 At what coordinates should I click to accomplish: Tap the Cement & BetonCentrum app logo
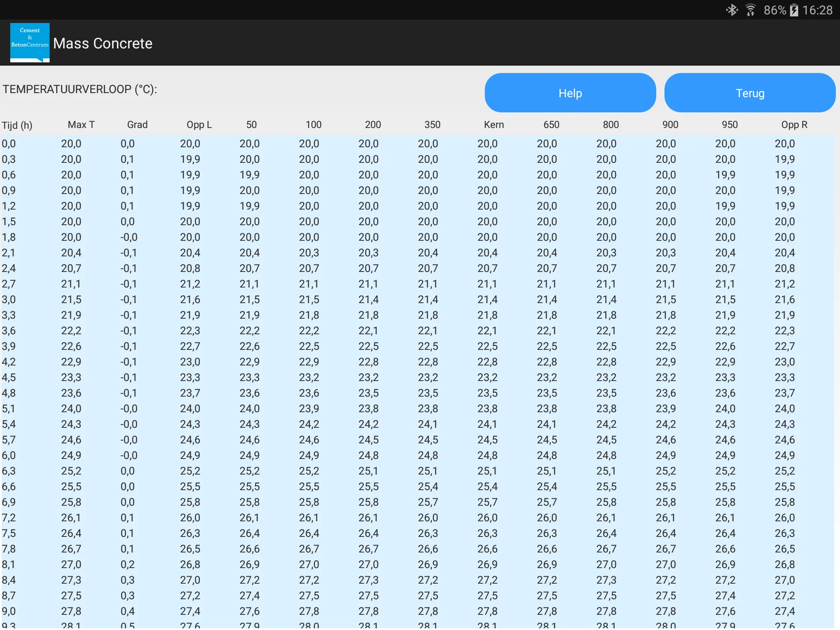click(30, 43)
